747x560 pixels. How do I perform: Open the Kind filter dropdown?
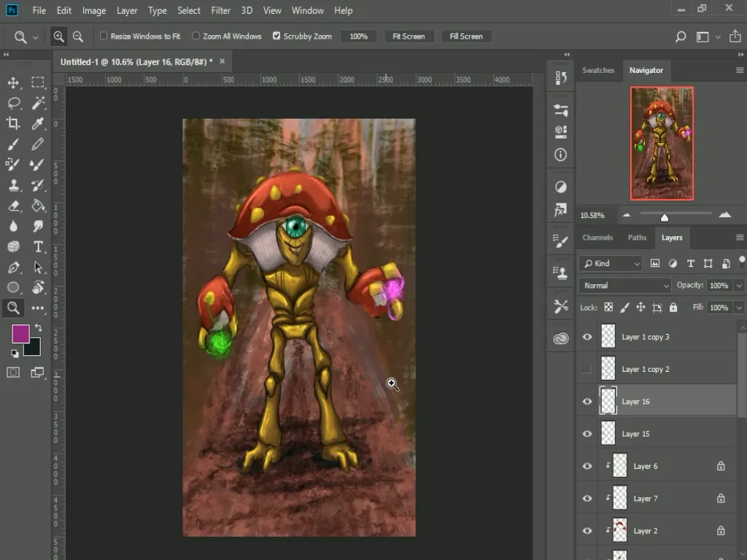[611, 263]
